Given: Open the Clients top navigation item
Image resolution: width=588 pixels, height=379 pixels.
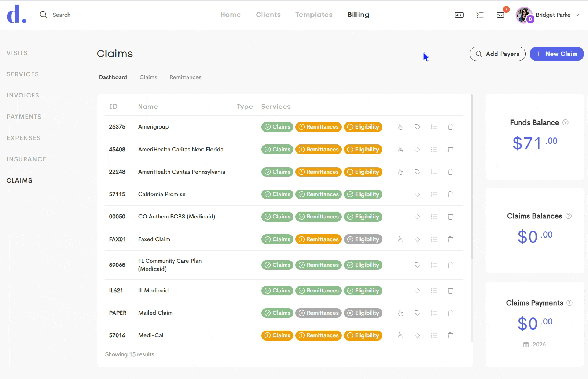Looking at the screenshot, I should [x=268, y=15].
